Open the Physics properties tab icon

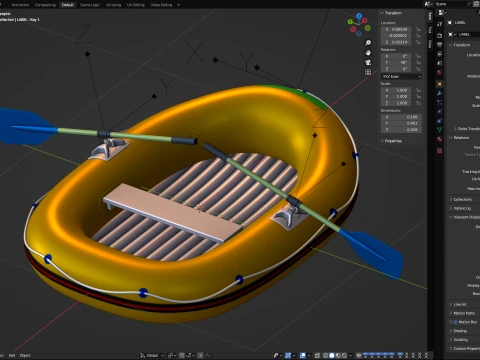click(439, 111)
